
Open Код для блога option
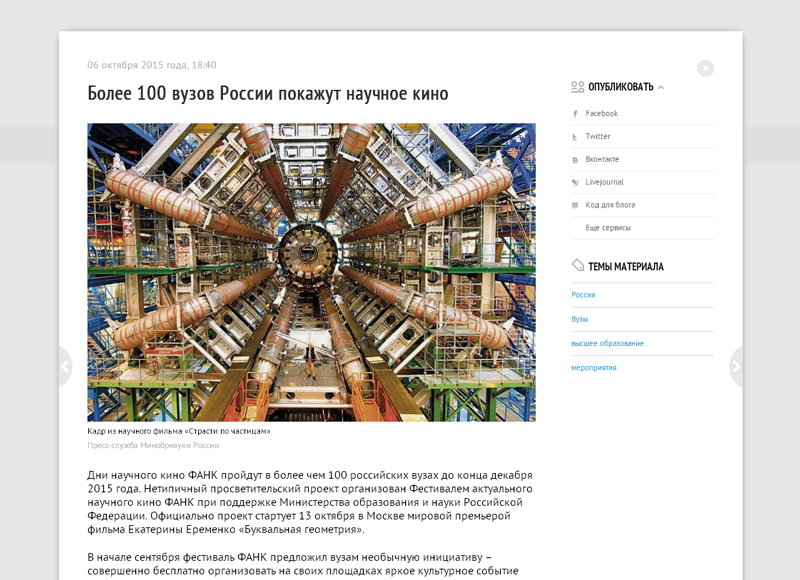click(x=610, y=205)
